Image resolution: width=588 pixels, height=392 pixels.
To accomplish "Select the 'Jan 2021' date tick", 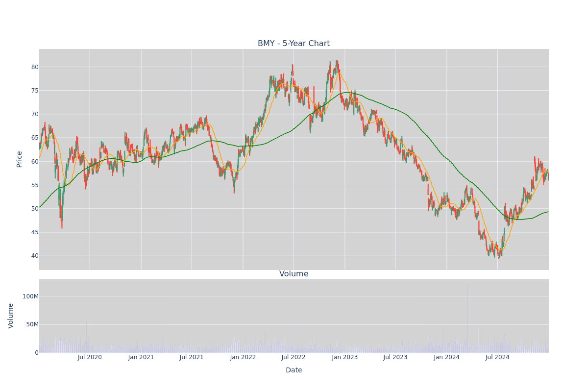I will pyautogui.click(x=141, y=357).
